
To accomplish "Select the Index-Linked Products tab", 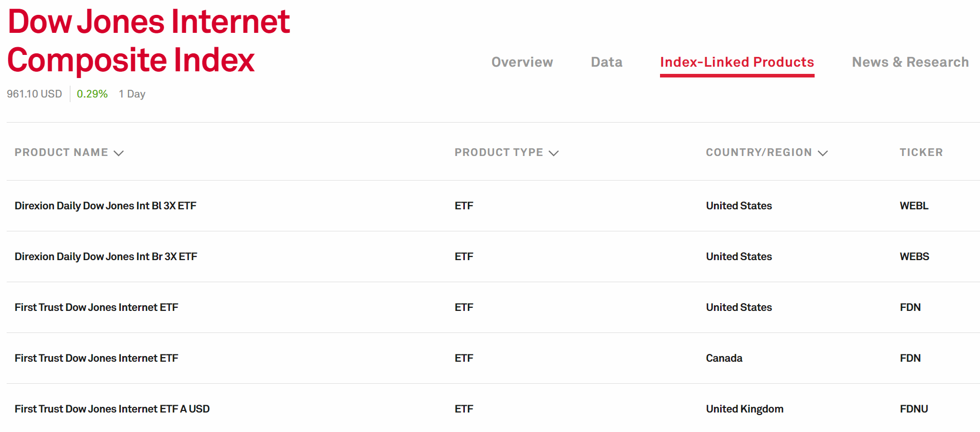I will pyautogui.click(x=737, y=63).
